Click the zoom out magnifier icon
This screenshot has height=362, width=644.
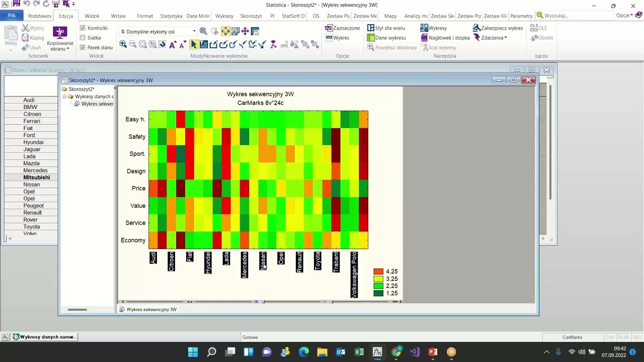point(133,44)
